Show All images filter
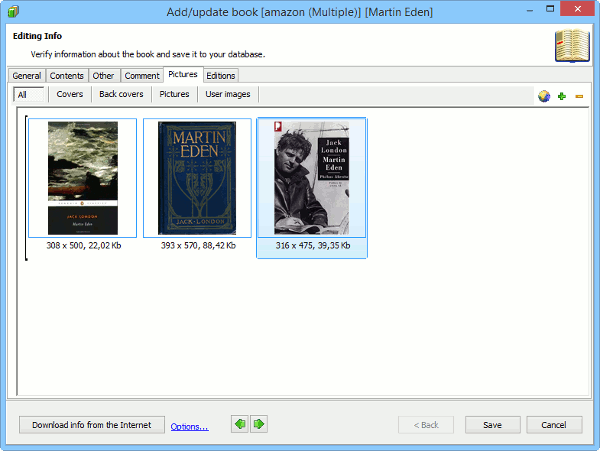The width and height of the screenshot is (600, 451). pos(29,94)
